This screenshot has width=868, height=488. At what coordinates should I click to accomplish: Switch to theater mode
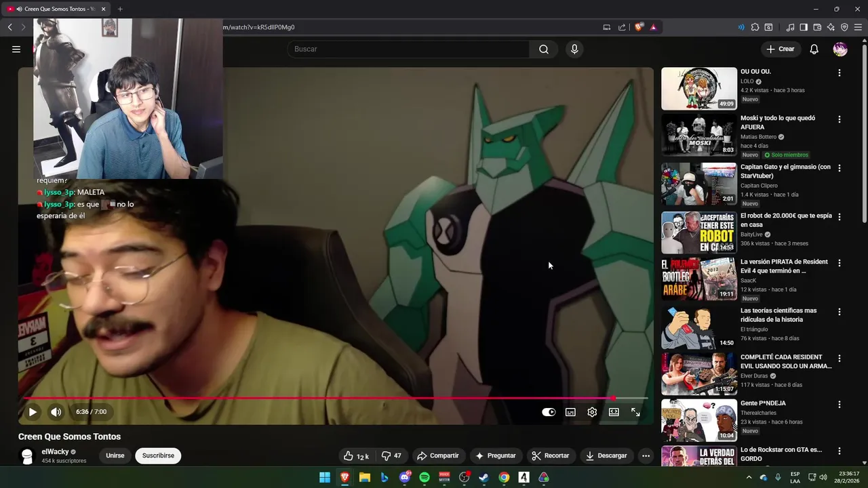point(614,412)
